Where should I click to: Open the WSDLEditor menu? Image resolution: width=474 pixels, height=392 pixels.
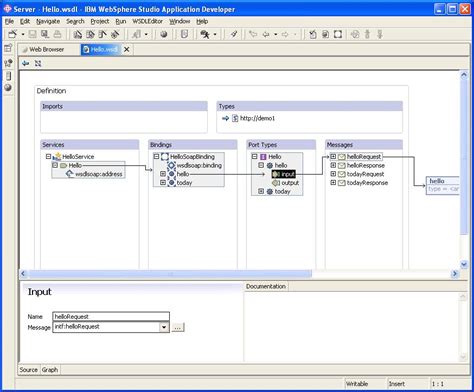[x=148, y=21]
